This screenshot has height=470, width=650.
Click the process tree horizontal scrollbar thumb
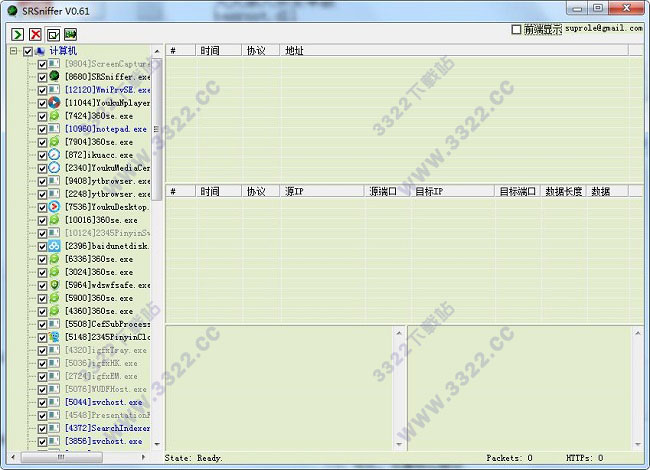tap(61, 457)
